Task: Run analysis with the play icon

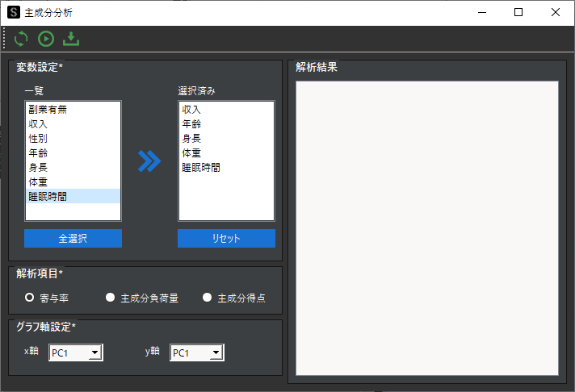Action: click(46, 39)
